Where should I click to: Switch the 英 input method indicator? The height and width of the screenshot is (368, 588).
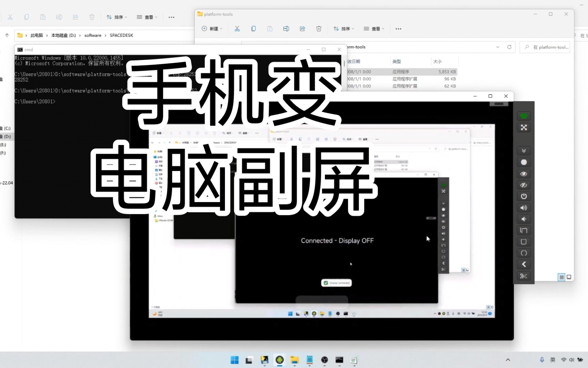553,360
